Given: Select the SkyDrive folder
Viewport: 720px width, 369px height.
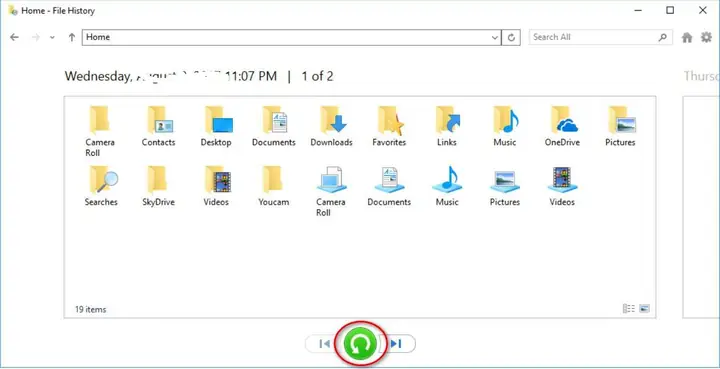Looking at the screenshot, I should 158,186.
